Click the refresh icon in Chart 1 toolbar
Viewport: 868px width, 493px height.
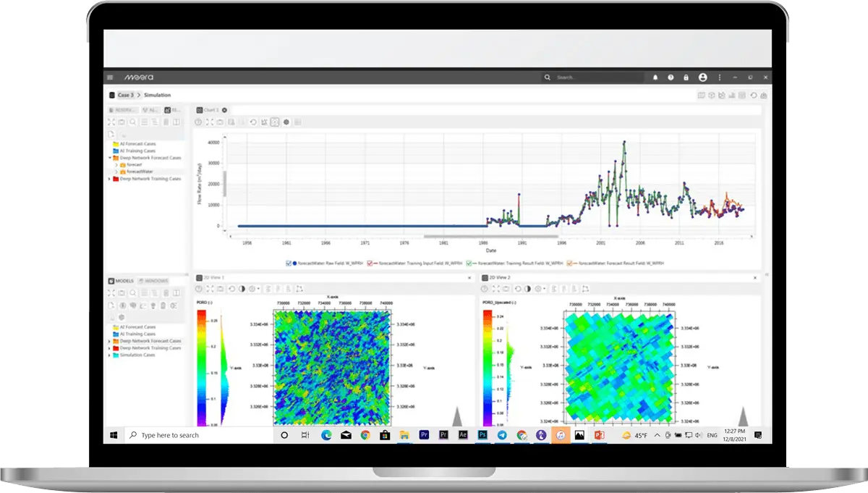tap(254, 122)
